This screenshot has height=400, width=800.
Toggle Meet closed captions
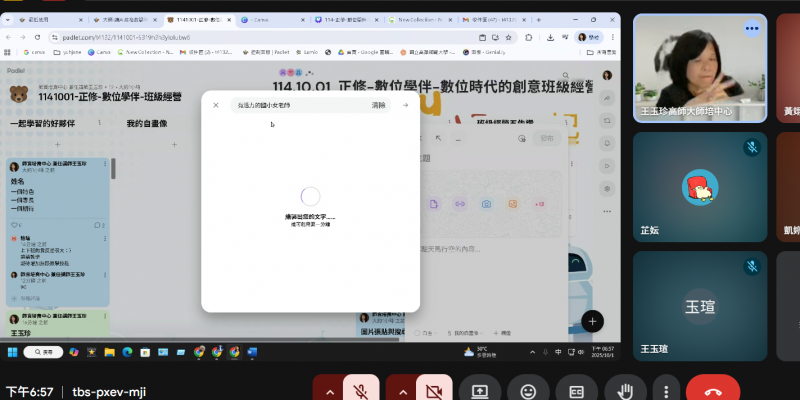click(577, 392)
